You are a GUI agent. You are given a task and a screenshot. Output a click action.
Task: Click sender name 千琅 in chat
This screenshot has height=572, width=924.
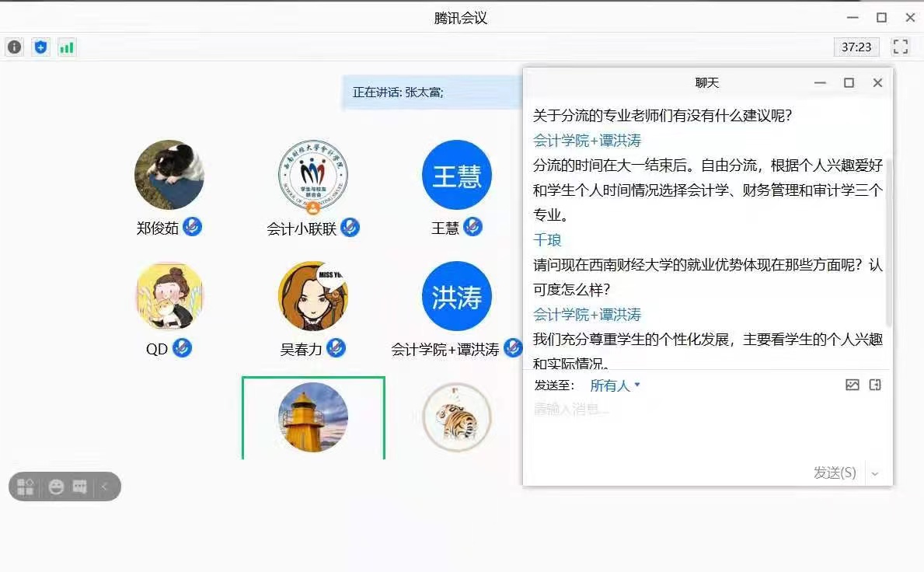(547, 240)
